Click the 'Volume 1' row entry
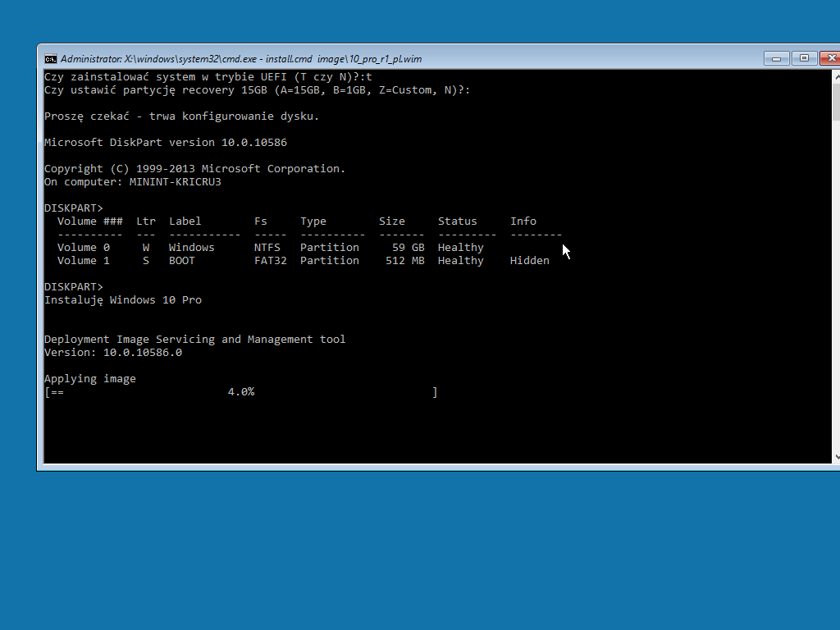This screenshot has height=630, width=840. pos(84,261)
